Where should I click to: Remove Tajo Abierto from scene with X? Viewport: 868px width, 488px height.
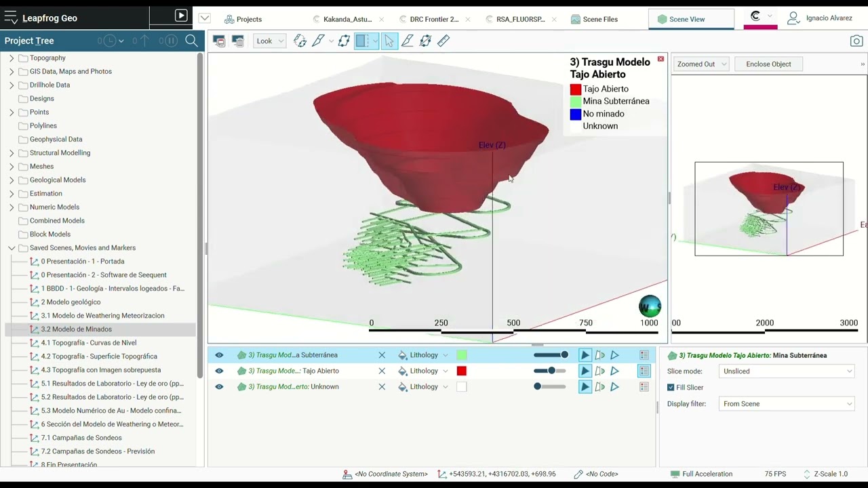tap(382, 371)
